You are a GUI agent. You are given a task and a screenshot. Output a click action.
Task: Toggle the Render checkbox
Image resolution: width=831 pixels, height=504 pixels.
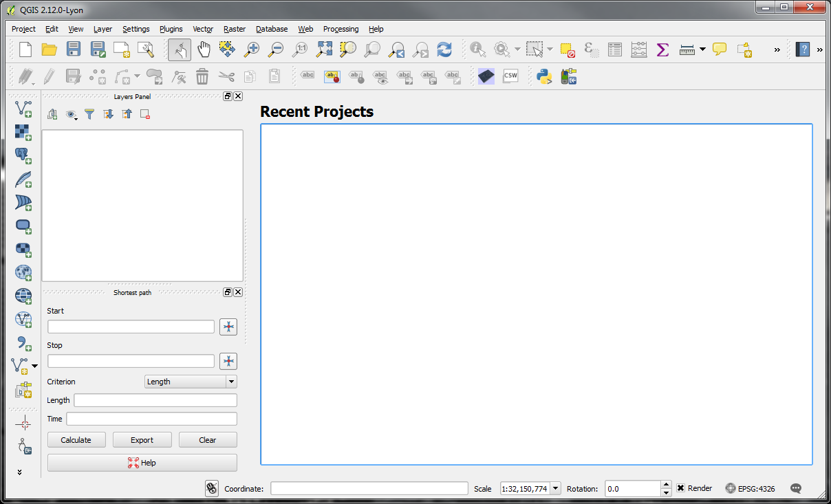[x=681, y=488]
